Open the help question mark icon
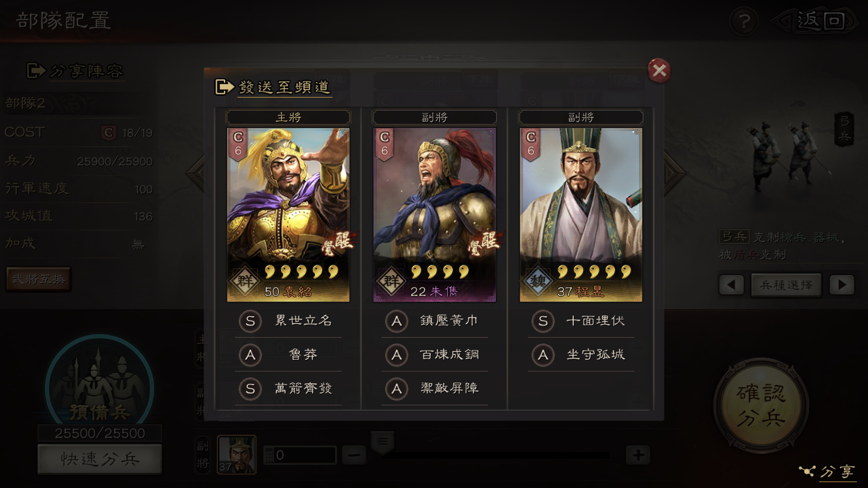 [744, 21]
